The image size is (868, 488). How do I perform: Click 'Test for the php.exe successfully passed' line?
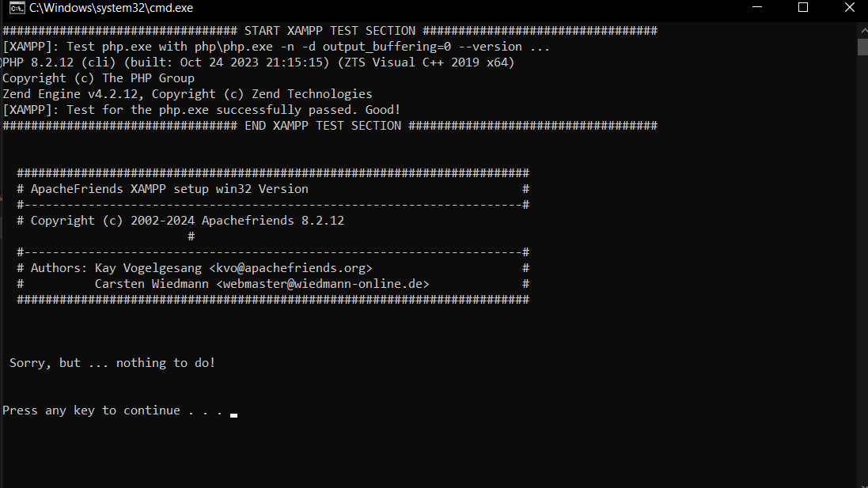click(202, 110)
